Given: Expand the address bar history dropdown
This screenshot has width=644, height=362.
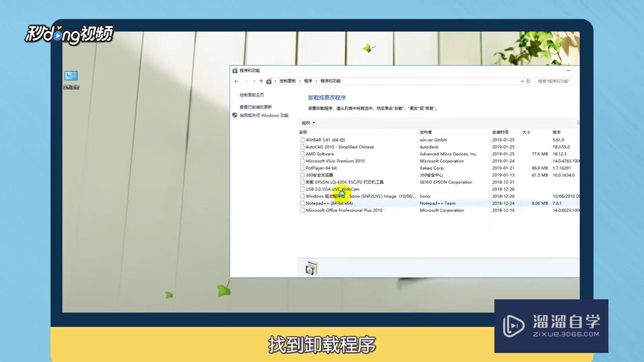Looking at the screenshot, I should tap(522, 81).
